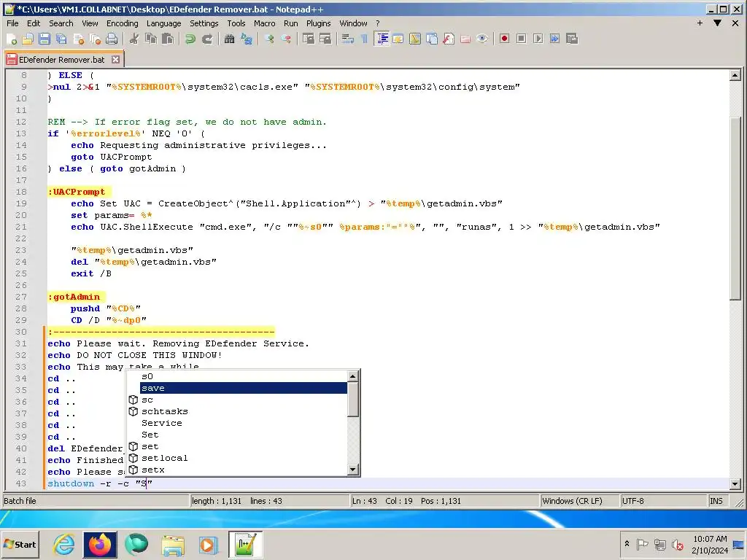Save the file with the floppy disk icon
The image size is (747, 560).
click(44, 39)
